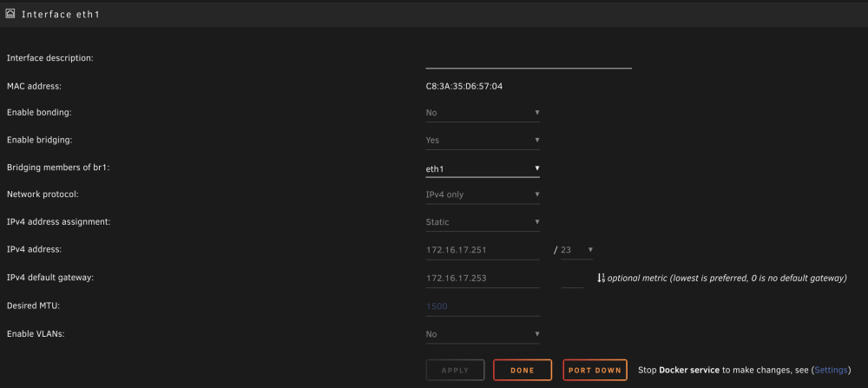
Task: Click the Enable VLANs label
Action: [36, 334]
